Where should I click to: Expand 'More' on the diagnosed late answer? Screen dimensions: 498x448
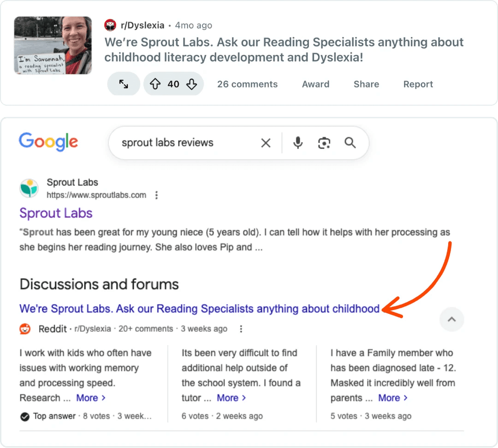click(x=392, y=398)
